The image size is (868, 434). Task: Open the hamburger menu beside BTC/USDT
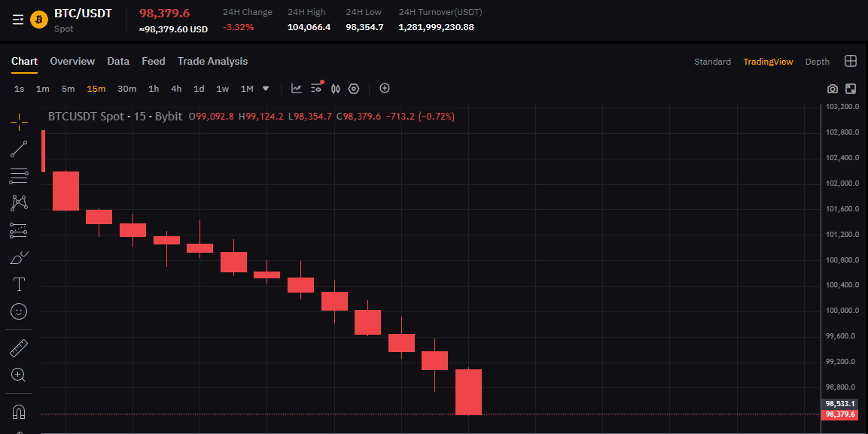pos(18,20)
